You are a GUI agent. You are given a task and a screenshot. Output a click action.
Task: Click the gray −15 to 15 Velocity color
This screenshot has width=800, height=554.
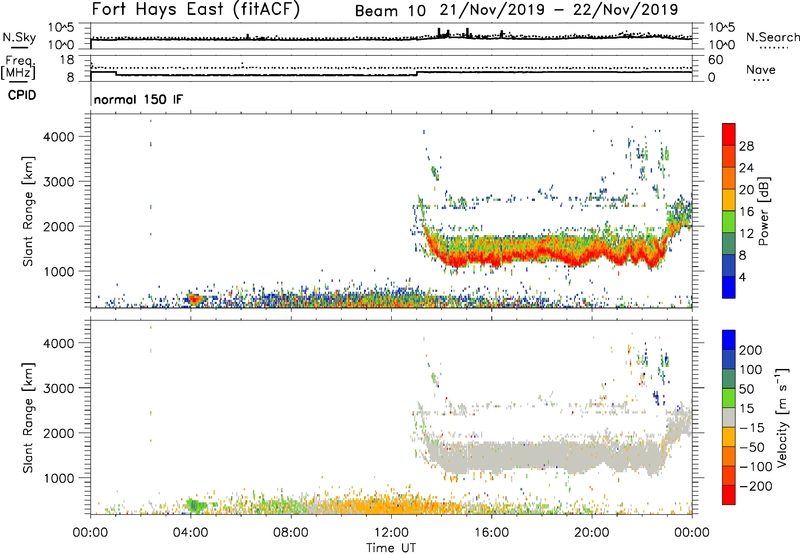pyautogui.click(x=729, y=417)
